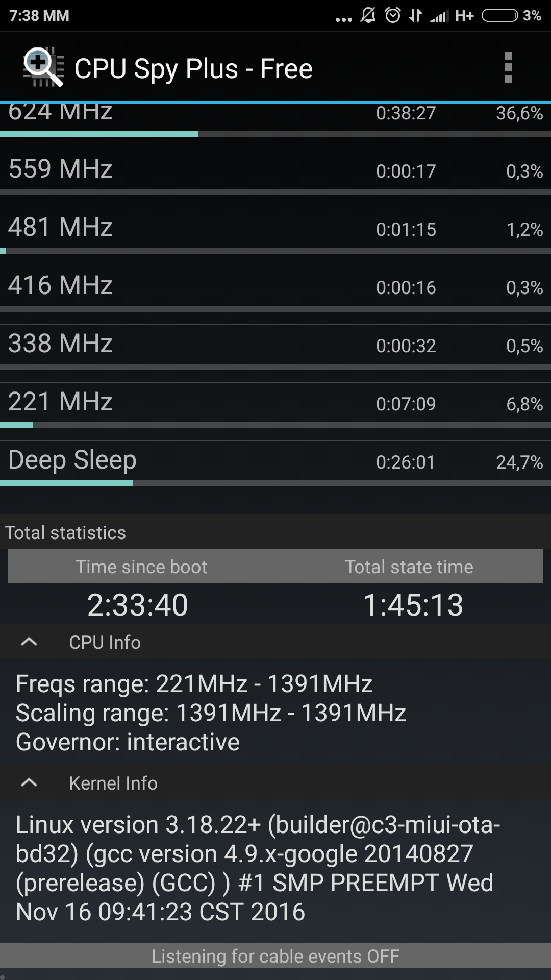Tap the Listening for cable events banner
This screenshot has width=551, height=980.
point(275,956)
